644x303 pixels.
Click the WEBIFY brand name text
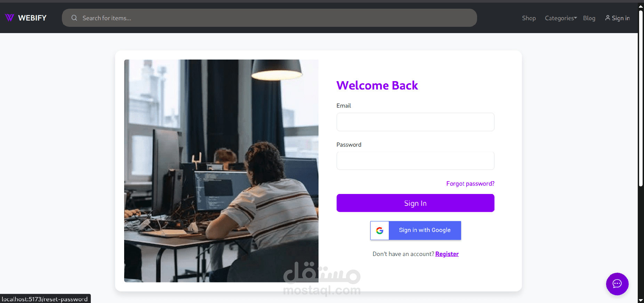[32, 18]
